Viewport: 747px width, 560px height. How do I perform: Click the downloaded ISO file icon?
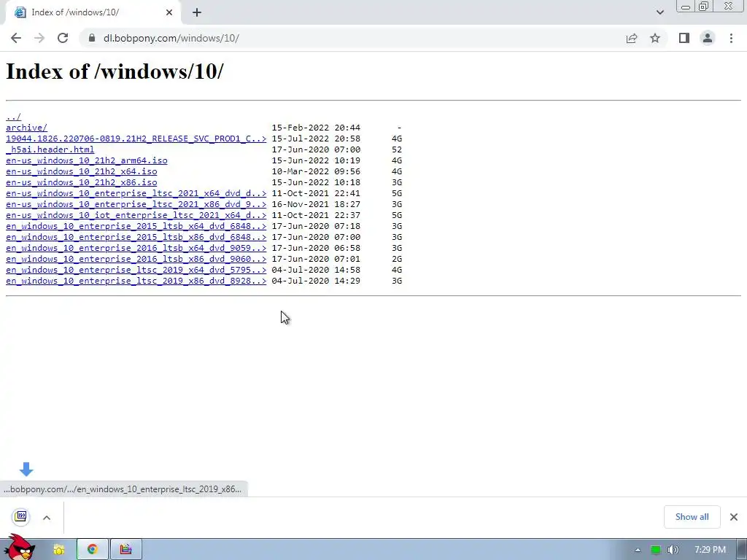point(21,517)
